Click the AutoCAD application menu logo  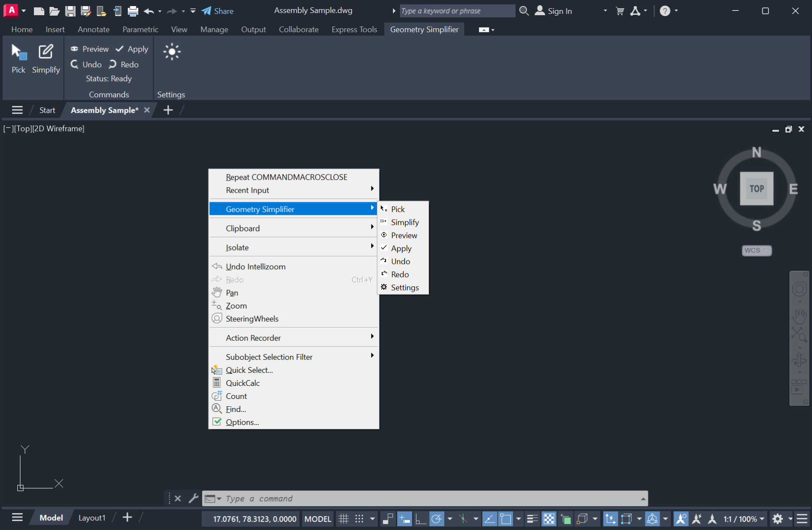[11, 10]
